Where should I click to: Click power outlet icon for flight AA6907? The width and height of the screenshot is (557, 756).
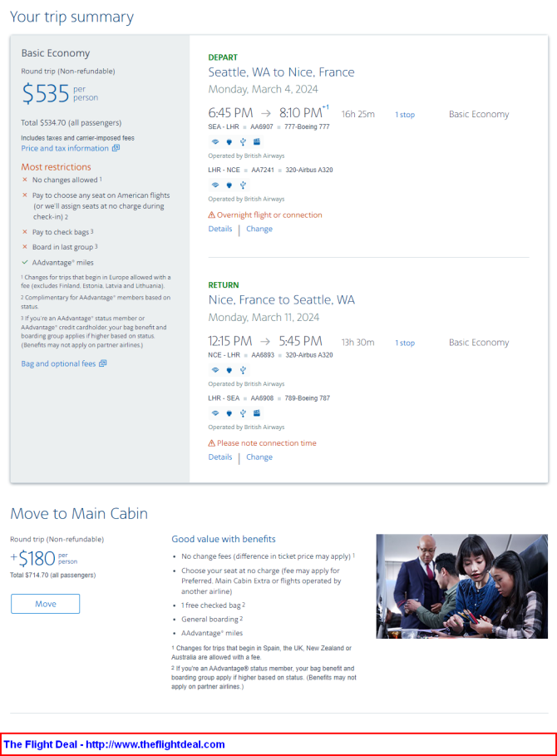click(229, 141)
